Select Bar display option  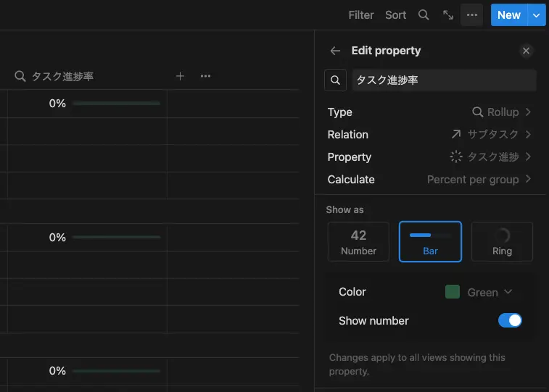(430, 241)
